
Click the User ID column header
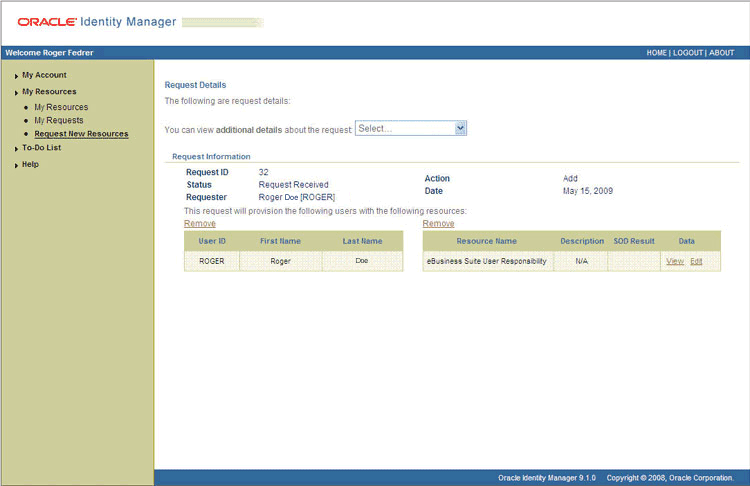[212, 241]
